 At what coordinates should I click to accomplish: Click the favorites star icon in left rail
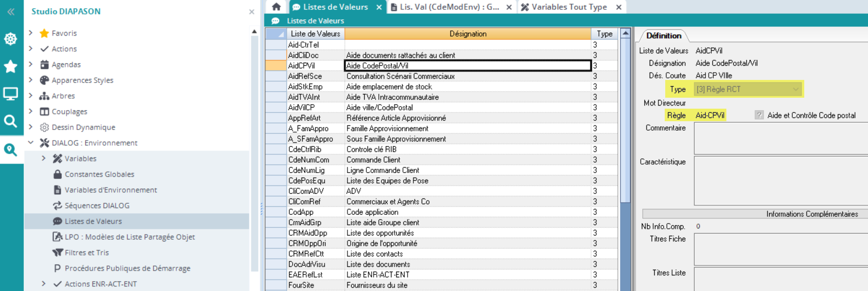click(10, 66)
